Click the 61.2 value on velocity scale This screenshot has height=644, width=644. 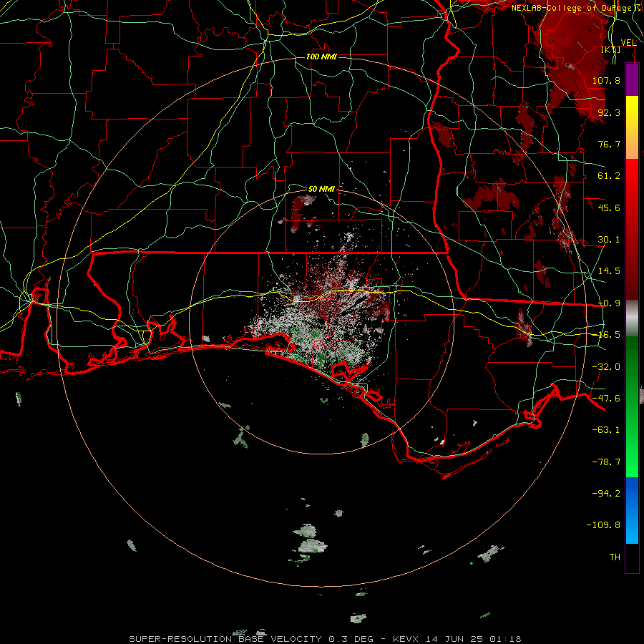(x=609, y=176)
